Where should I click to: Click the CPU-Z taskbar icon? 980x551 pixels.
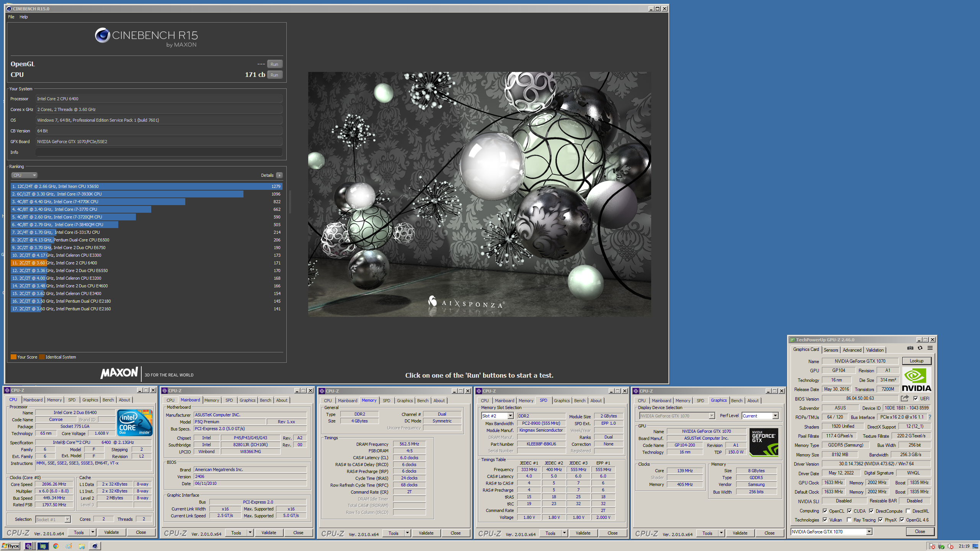(29, 546)
